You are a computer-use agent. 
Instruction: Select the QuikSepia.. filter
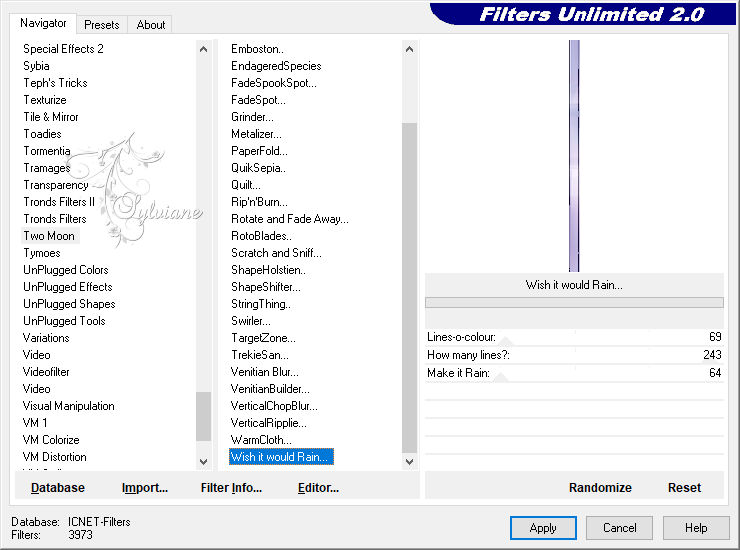point(258,168)
